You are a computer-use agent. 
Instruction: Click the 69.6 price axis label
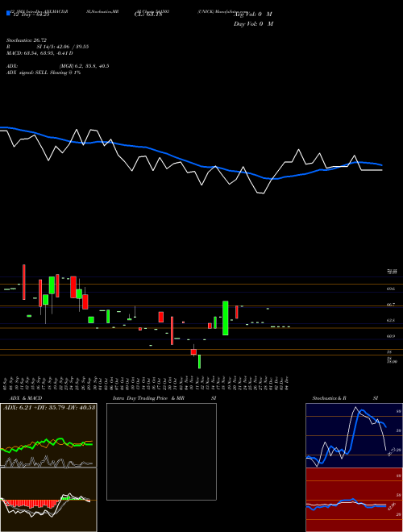click(x=391, y=289)
